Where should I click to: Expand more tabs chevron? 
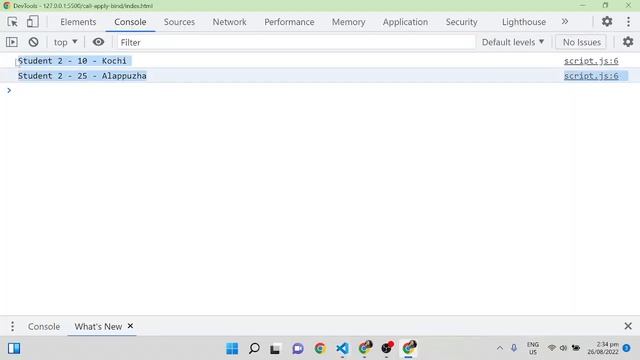pyautogui.click(x=565, y=22)
